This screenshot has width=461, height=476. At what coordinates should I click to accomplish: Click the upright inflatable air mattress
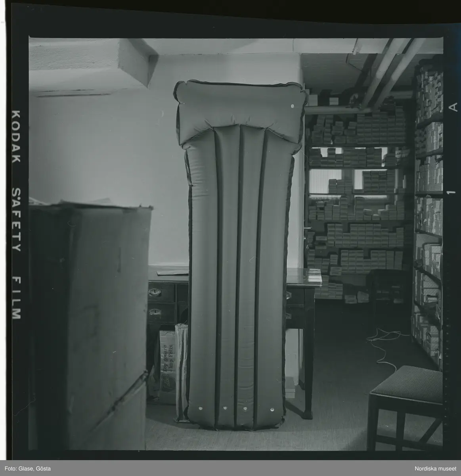(238, 278)
